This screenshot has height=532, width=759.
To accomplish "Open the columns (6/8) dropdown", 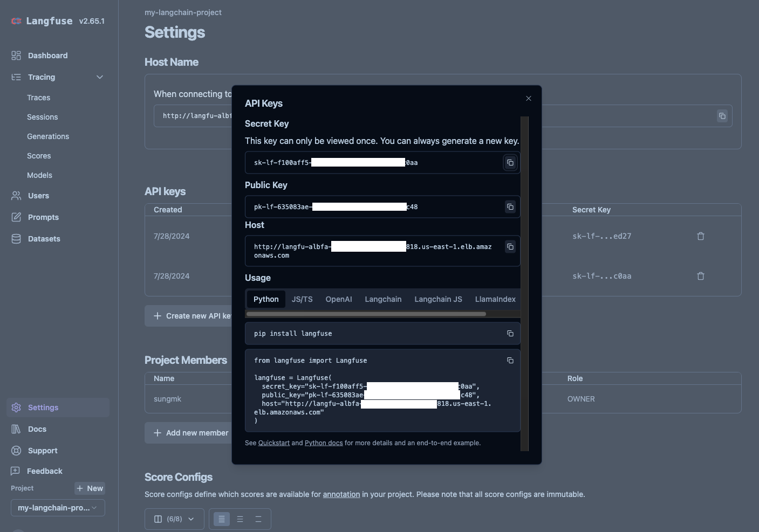I will click(x=174, y=519).
